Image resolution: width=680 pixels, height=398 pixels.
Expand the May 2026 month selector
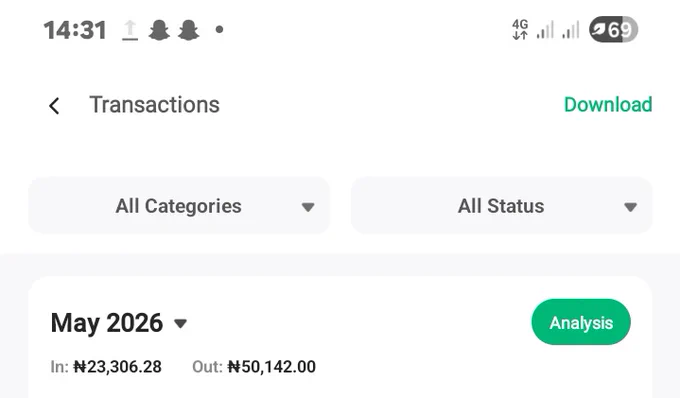119,323
